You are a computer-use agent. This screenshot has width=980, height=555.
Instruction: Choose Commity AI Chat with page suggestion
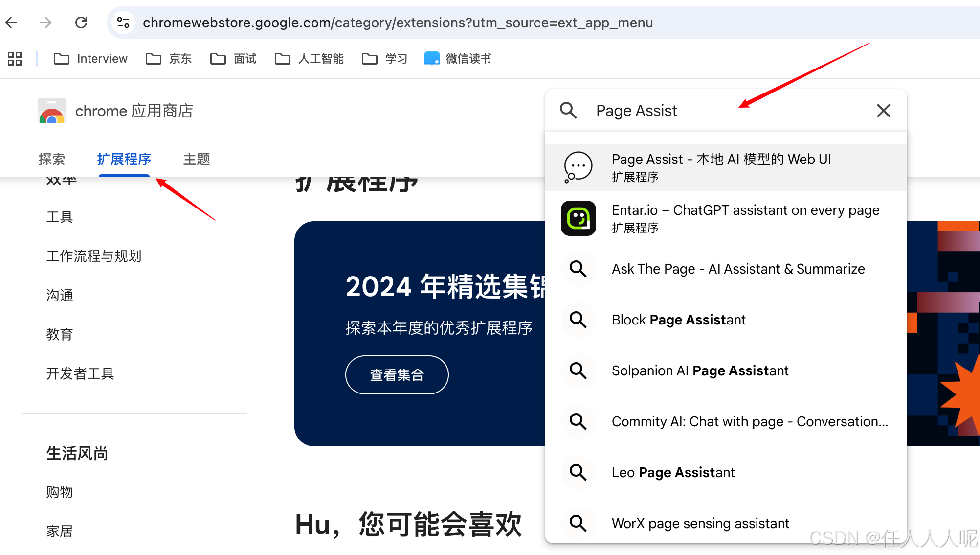(x=726, y=421)
